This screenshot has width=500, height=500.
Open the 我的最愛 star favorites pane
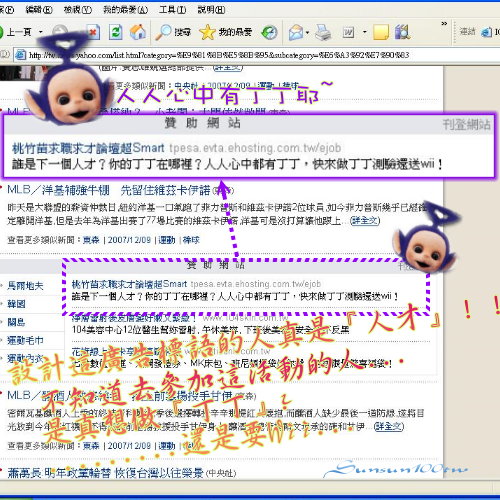point(226,32)
